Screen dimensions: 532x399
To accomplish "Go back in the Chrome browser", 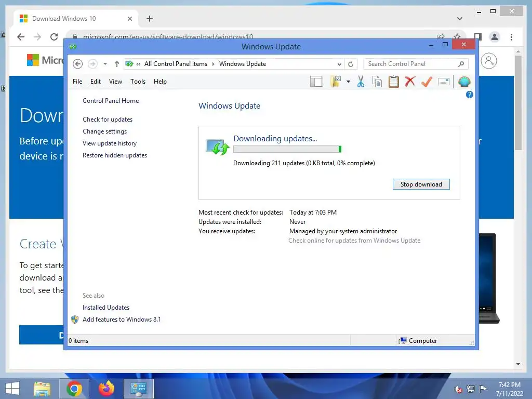I will [21, 37].
